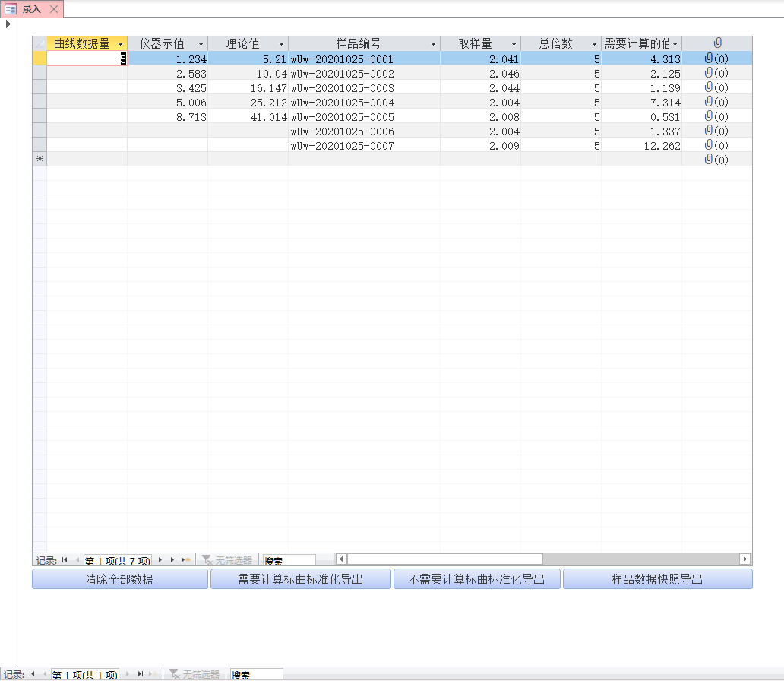The height and width of the screenshot is (681, 784).
Task: Go to first record in bottom form navigator
Action: (x=32, y=674)
